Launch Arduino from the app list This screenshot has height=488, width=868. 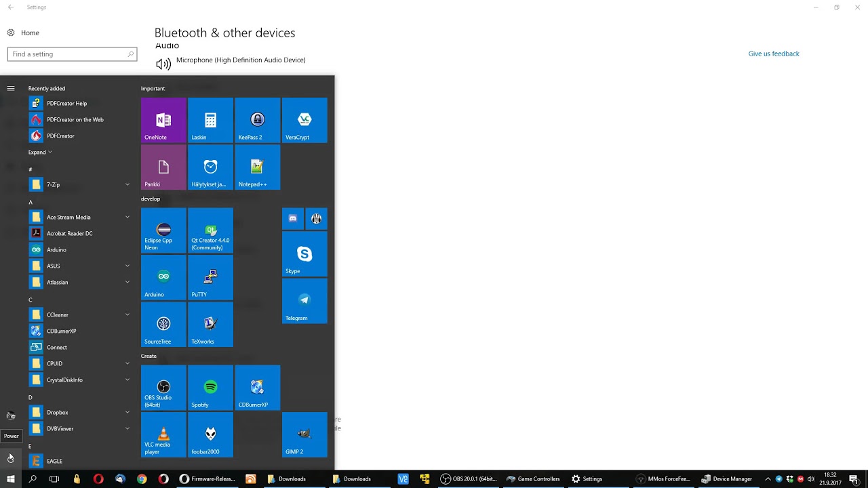(x=79, y=249)
